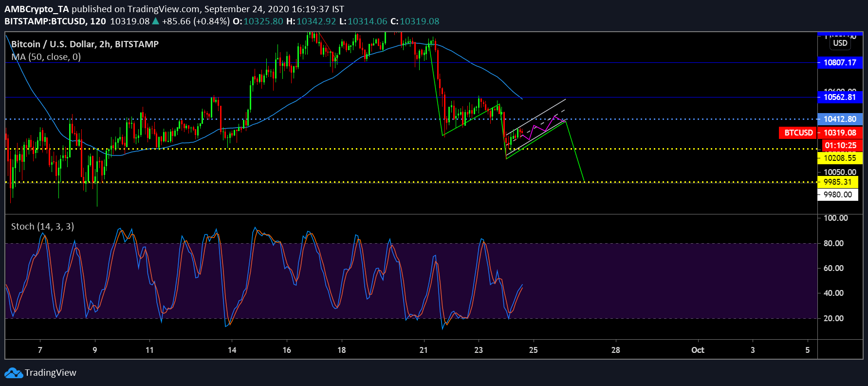
Task: Click the 80.00 level on the Stoch scale
Action: [833, 243]
